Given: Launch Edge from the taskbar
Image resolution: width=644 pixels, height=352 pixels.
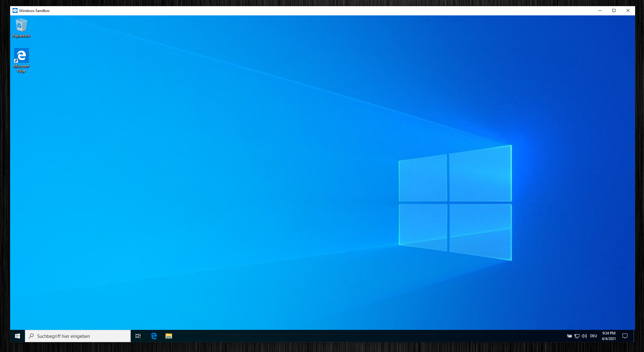Looking at the screenshot, I should pos(154,336).
